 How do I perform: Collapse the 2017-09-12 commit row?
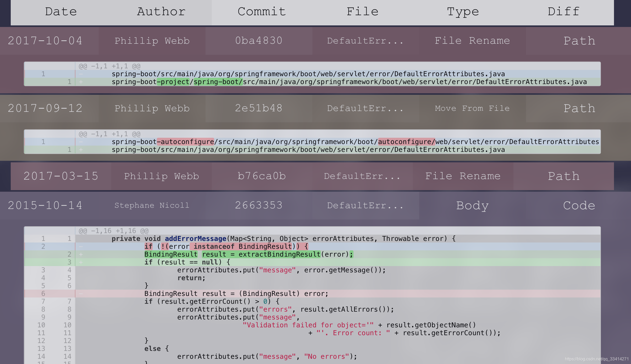[45, 108]
